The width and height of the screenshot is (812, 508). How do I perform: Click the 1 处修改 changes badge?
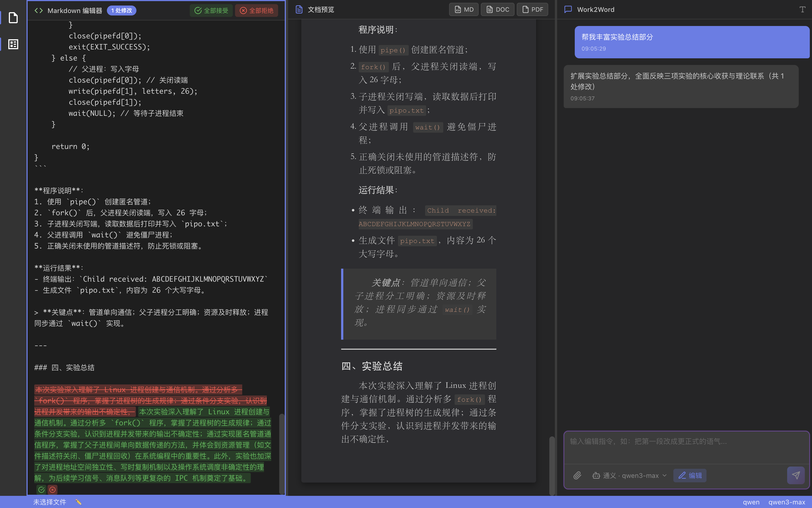(122, 11)
